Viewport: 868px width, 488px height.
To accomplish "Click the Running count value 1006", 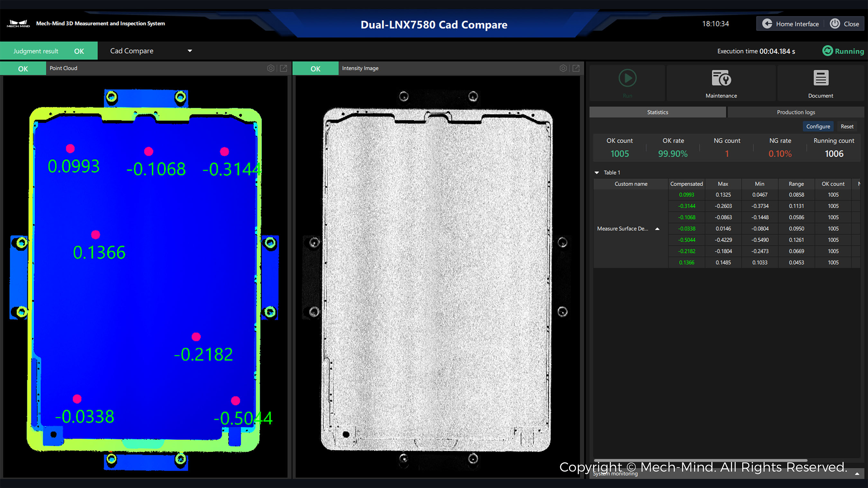I will pyautogui.click(x=834, y=154).
